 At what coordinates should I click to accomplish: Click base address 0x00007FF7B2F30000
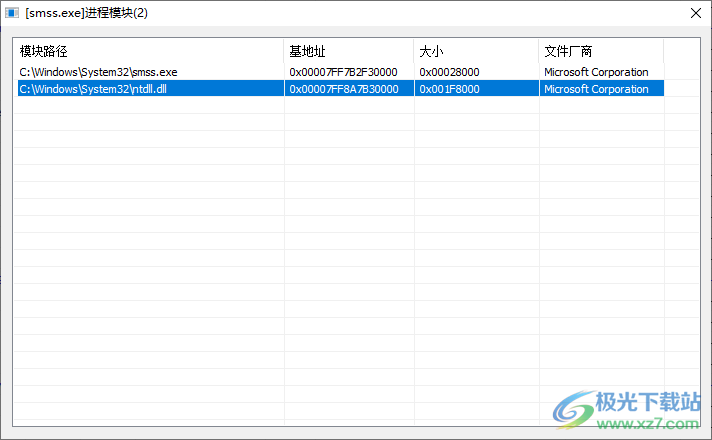[343, 72]
